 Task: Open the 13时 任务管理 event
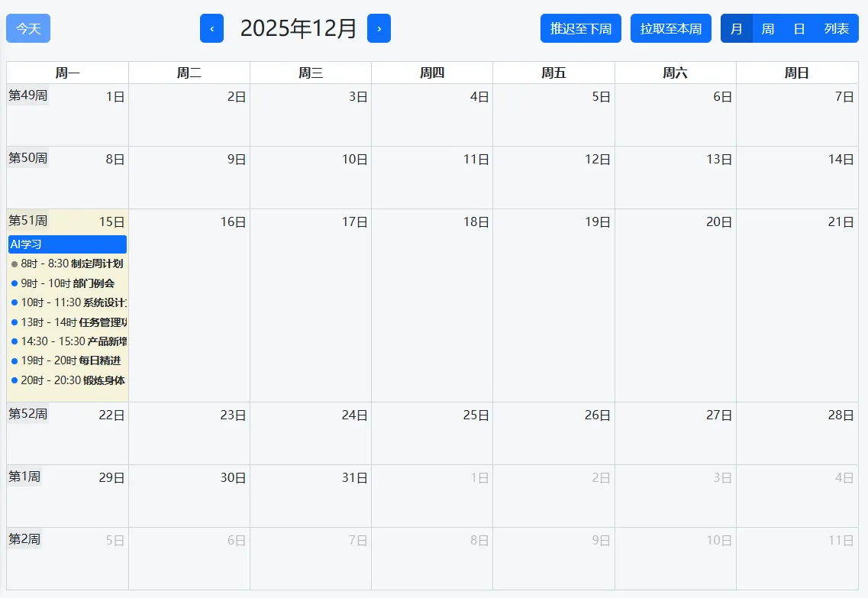67,322
